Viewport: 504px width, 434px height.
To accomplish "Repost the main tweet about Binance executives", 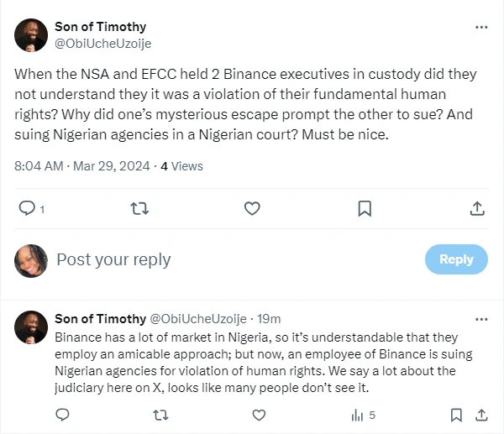I will pyautogui.click(x=139, y=208).
